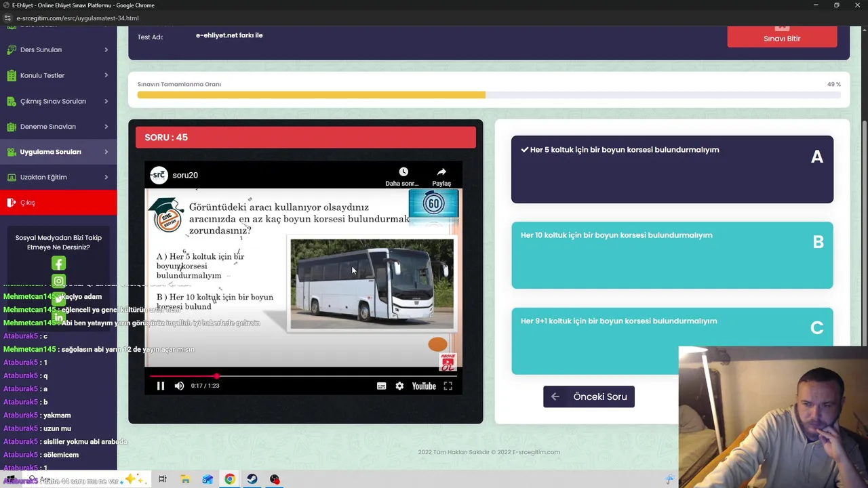
Task: Click the E-srcegitim.com footer text
Action: [x=536, y=452]
